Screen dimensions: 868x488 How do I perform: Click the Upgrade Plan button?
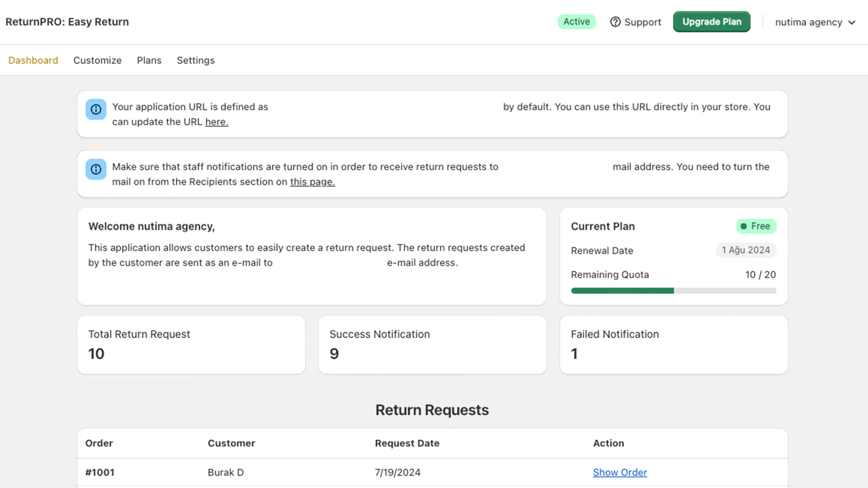tap(712, 22)
